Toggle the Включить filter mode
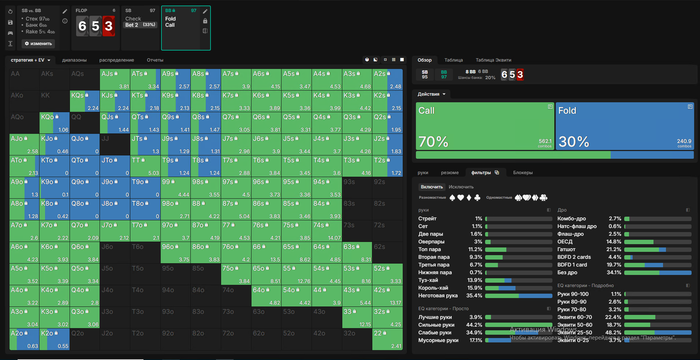The height and width of the screenshot is (360, 700). click(432, 187)
